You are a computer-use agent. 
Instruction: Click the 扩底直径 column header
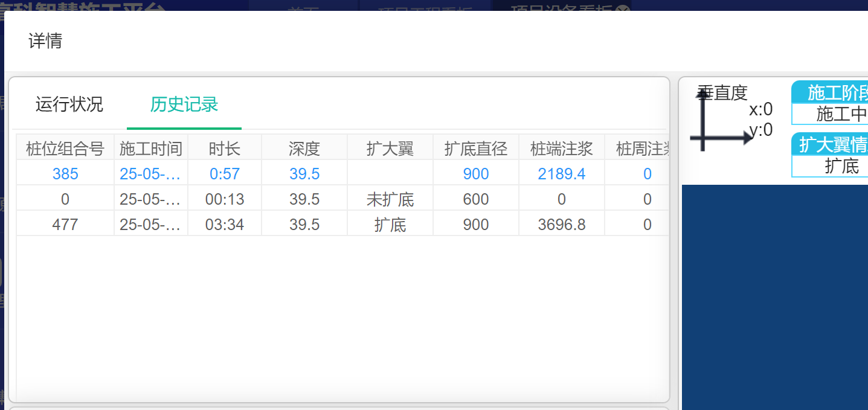[x=476, y=148]
